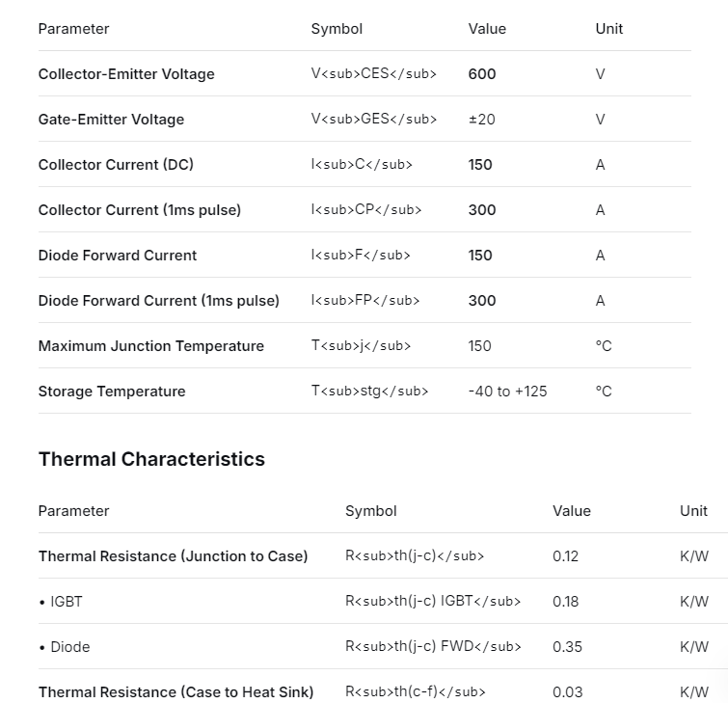
Task: Click the 0.35 thermal resistance value
Action: 567,647
